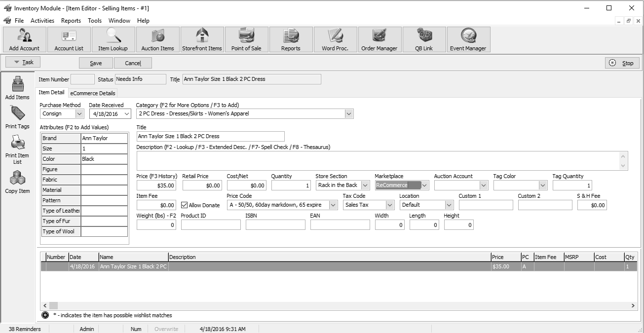
Task: Open the Window menu
Action: pyautogui.click(x=119, y=21)
